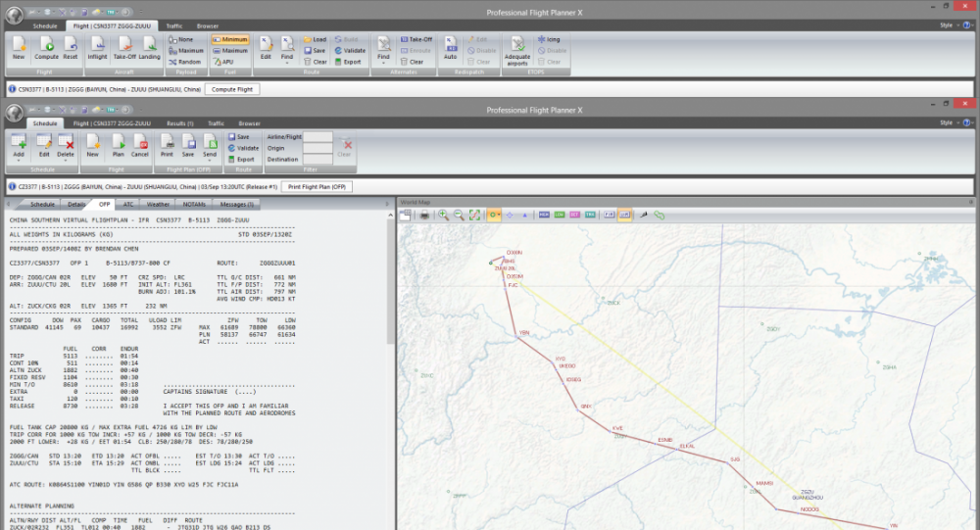
Task: Click the Origin filter field
Action: pos(318,148)
